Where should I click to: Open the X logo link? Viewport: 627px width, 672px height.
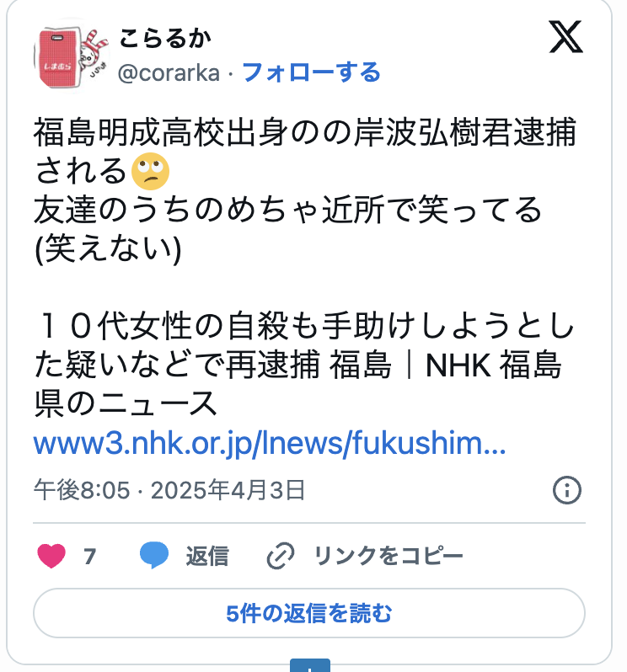pos(565,37)
